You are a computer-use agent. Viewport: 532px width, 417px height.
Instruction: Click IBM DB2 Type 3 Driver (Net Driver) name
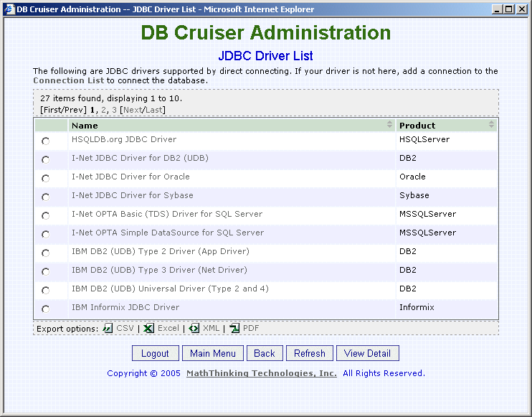pos(159,270)
